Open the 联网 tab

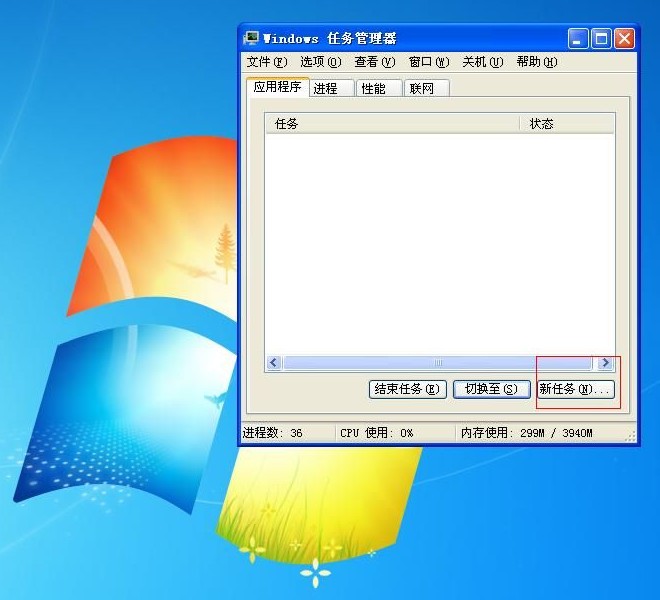(x=422, y=89)
